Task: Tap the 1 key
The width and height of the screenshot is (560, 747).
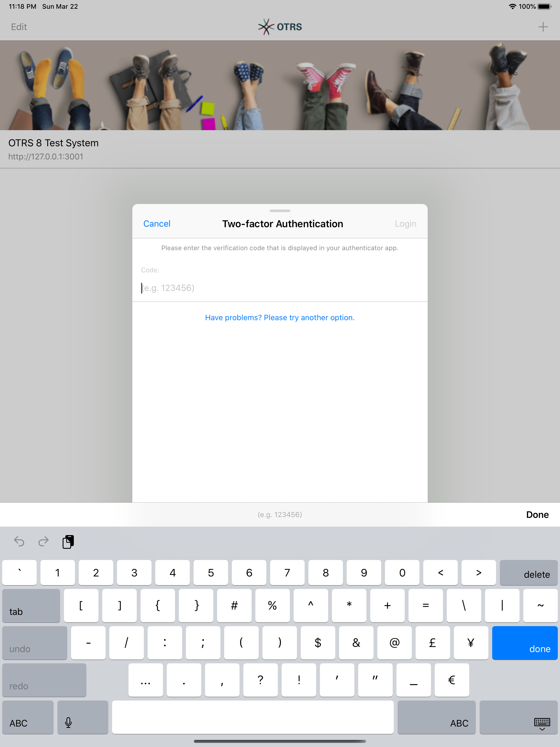Action: click(x=57, y=573)
